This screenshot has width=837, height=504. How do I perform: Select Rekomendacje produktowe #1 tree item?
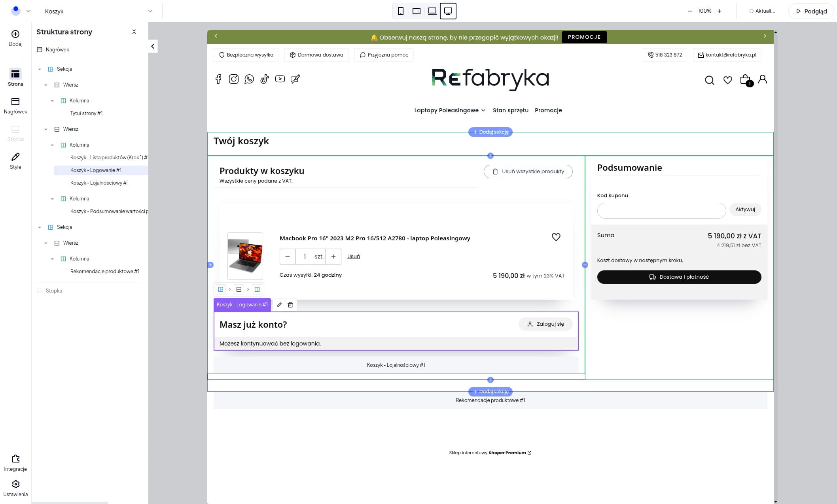click(105, 272)
